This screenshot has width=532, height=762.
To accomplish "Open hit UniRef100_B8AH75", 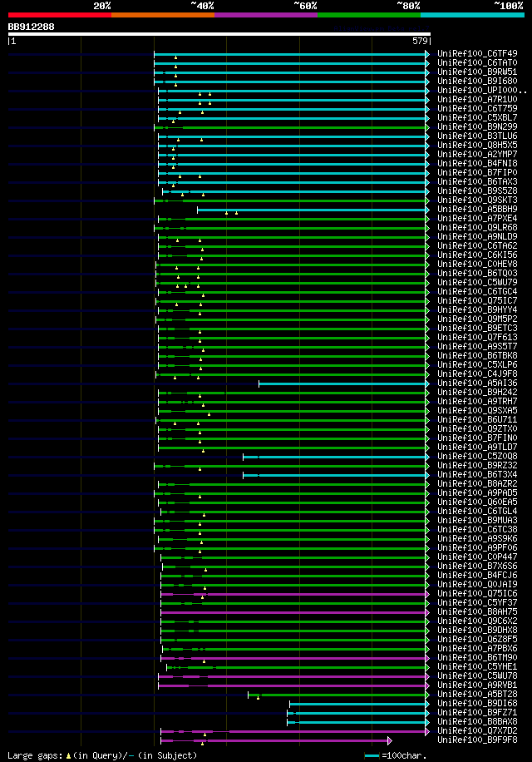I will 477,611.
